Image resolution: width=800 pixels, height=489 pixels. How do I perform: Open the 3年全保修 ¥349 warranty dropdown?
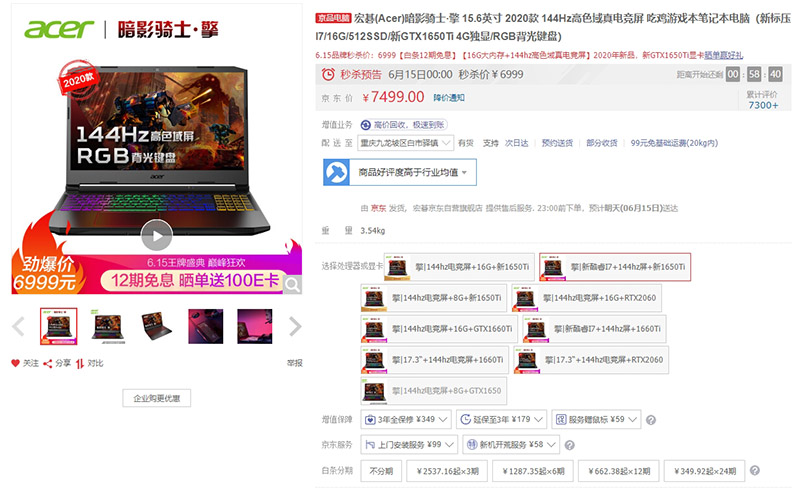click(x=406, y=420)
